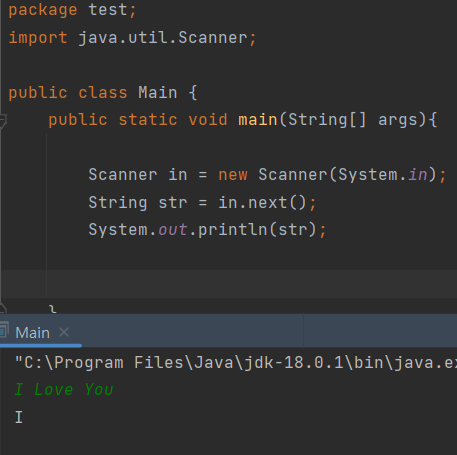The width and height of the screenshot is (457, 455).
Task: Click 'System.out.println(str);' line
Action: (207, 230)
